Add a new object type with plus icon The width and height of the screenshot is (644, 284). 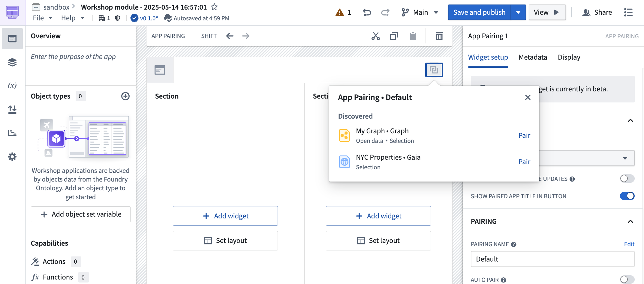click(x=125, y=96)
